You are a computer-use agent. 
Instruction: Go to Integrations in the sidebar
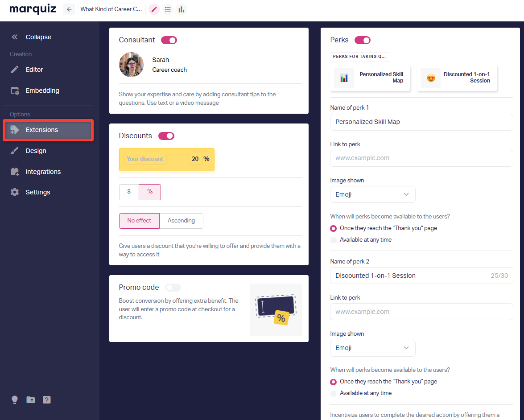(x=43, y=172)
